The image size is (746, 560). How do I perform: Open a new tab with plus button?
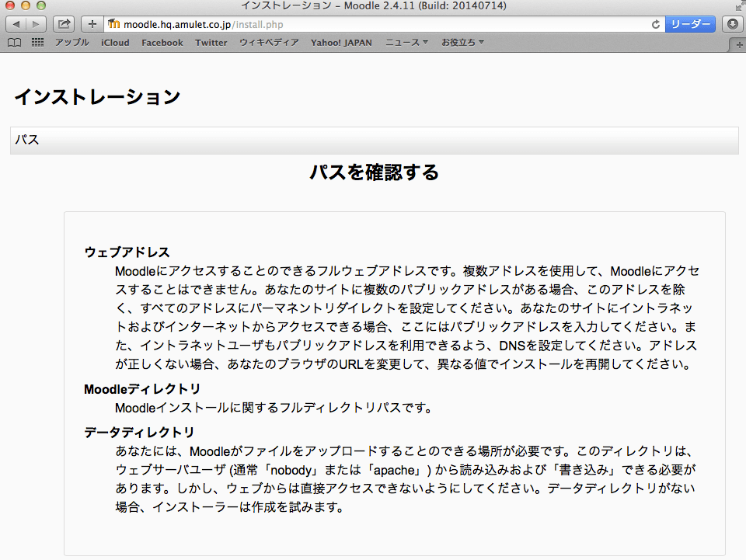click(x=739, y=45)
